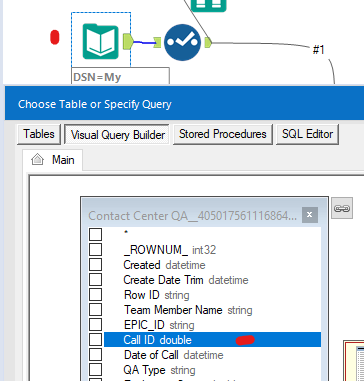Click the QA Type field name
Viewport: 364px width, 381px height.
144,370
